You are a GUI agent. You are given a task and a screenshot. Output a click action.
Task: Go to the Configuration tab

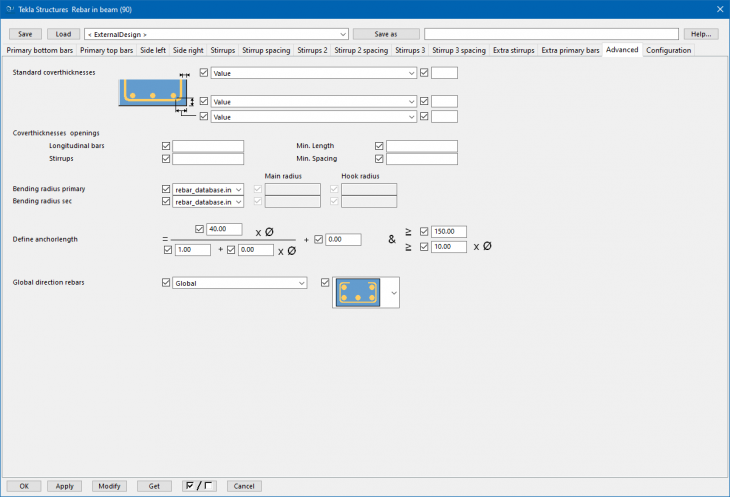pos(668,50)
